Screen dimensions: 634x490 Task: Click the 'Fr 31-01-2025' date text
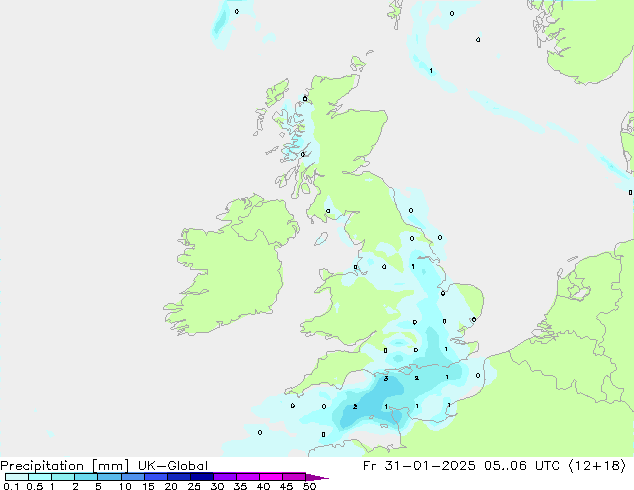coord(419,466)
